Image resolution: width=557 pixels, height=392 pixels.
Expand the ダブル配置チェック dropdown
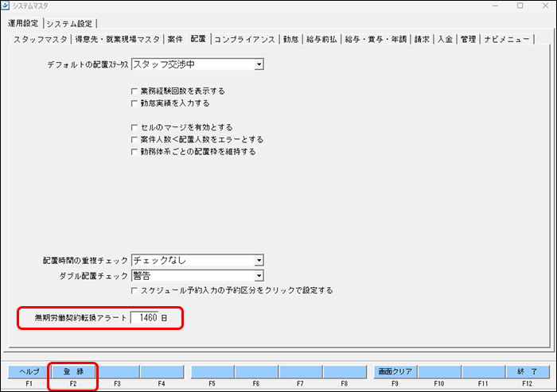click(x=259, y=276)
